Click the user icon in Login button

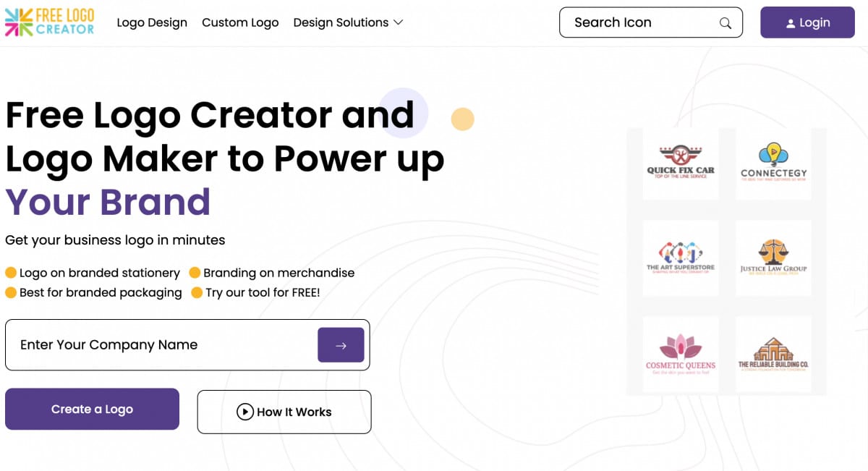coord(791,23)
